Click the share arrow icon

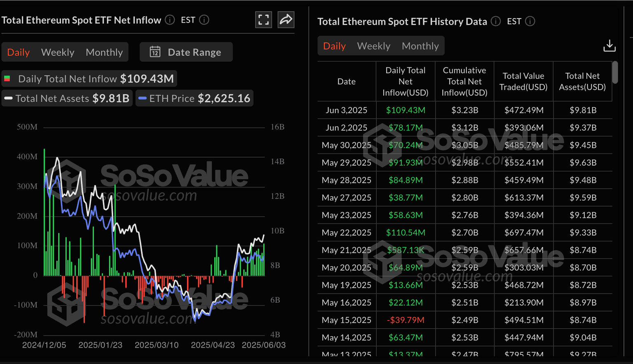click(x=286, y=19)
